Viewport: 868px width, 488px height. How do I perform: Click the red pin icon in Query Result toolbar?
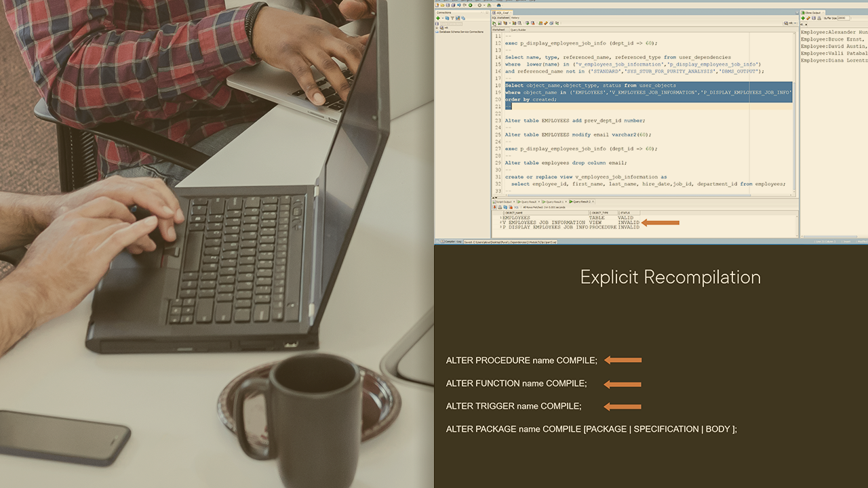(494, 207)
